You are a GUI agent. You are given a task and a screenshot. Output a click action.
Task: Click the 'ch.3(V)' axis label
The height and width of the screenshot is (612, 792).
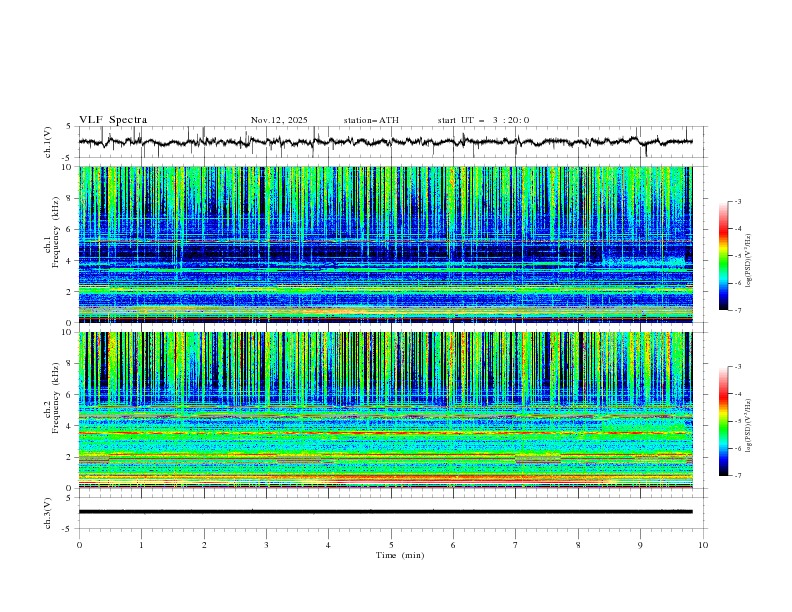(48, 513)
